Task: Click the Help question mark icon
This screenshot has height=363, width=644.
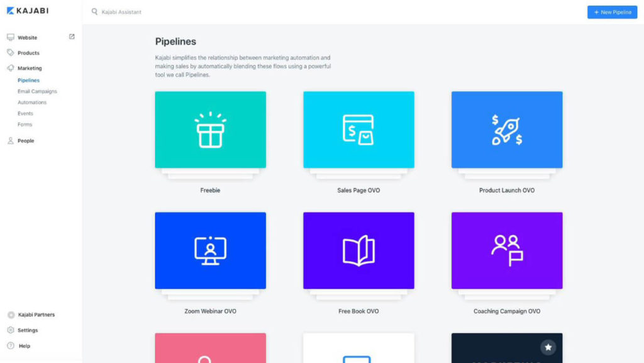Action: point(11,346)
